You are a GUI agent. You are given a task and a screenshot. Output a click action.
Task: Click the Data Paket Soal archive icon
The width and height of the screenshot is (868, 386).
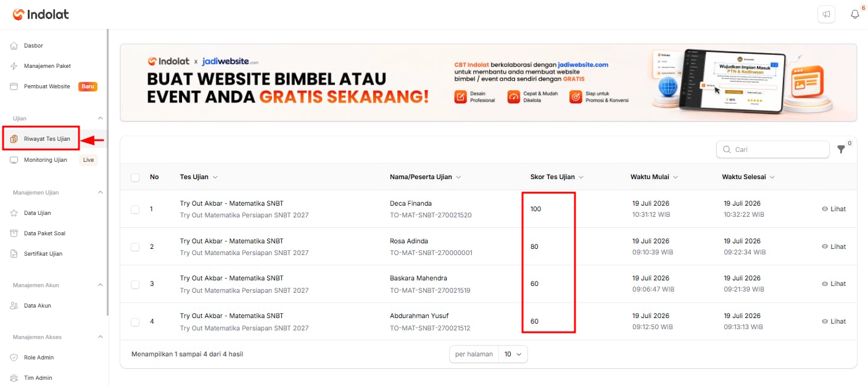(14, 233)
